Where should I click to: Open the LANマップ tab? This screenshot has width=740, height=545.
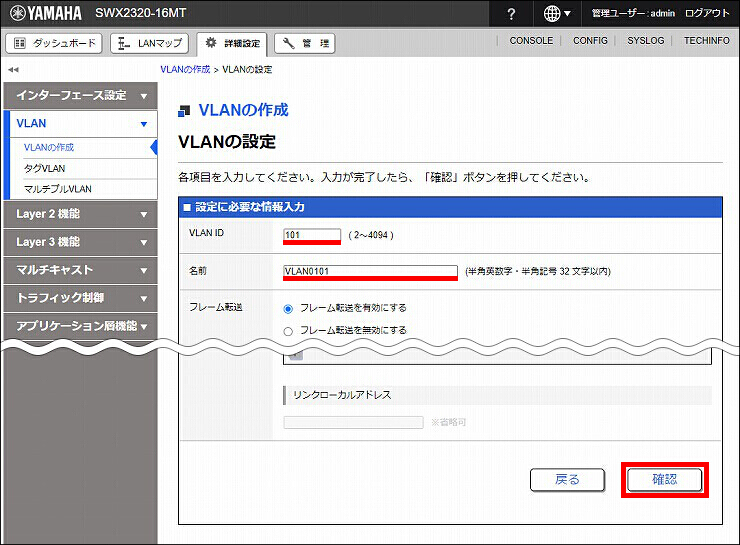pyautogui.click(x=150, y=43)
